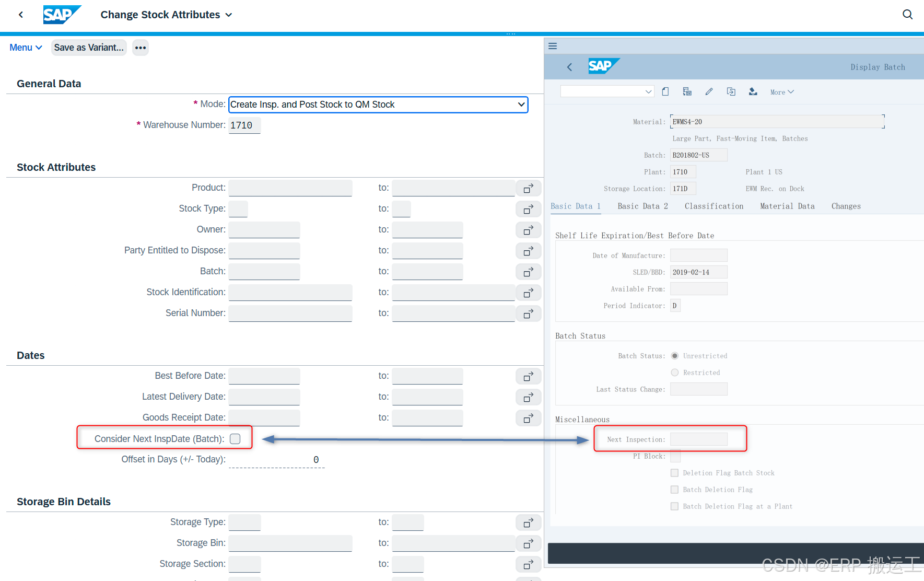Screen dimensions: 924x581
Task: Open multiple selection for Owner
Action: 529,230
